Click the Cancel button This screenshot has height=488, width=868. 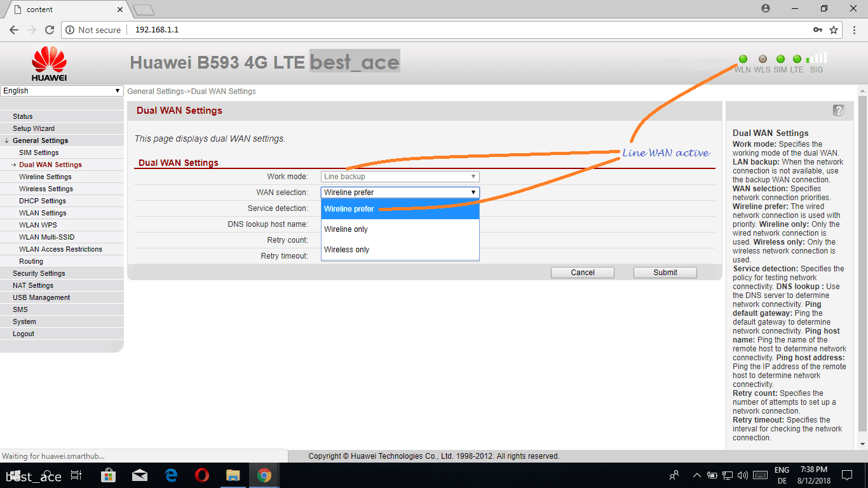pos(582,273)
